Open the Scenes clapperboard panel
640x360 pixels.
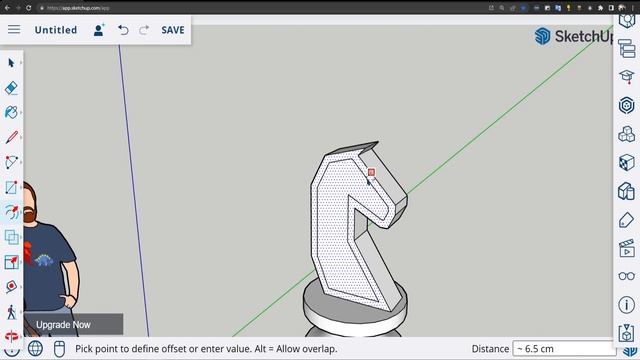pos(627,248)
